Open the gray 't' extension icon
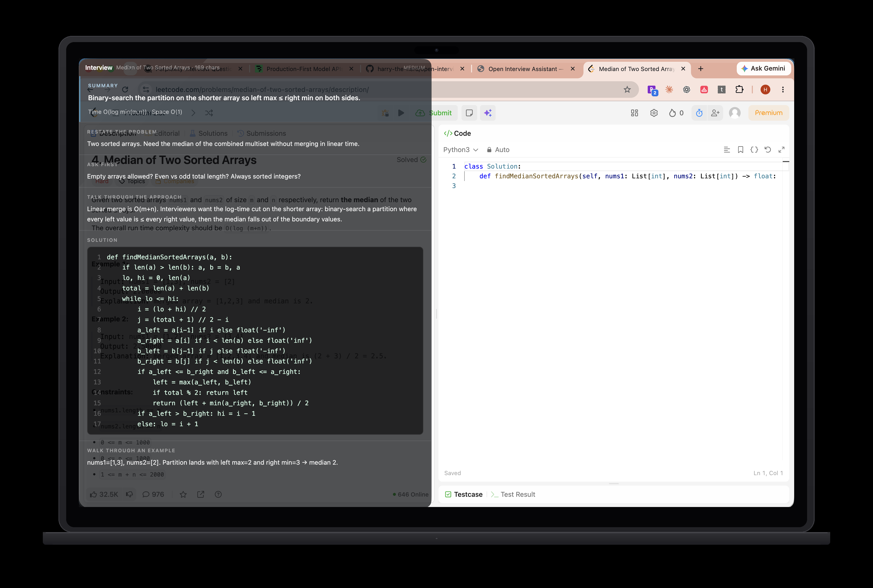This screenshot has height=588, width=873. pos(721,90)
